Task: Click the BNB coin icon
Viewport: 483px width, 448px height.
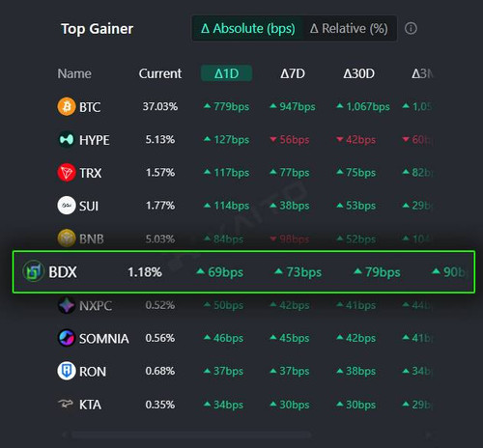Action: [x=67, y=238]
